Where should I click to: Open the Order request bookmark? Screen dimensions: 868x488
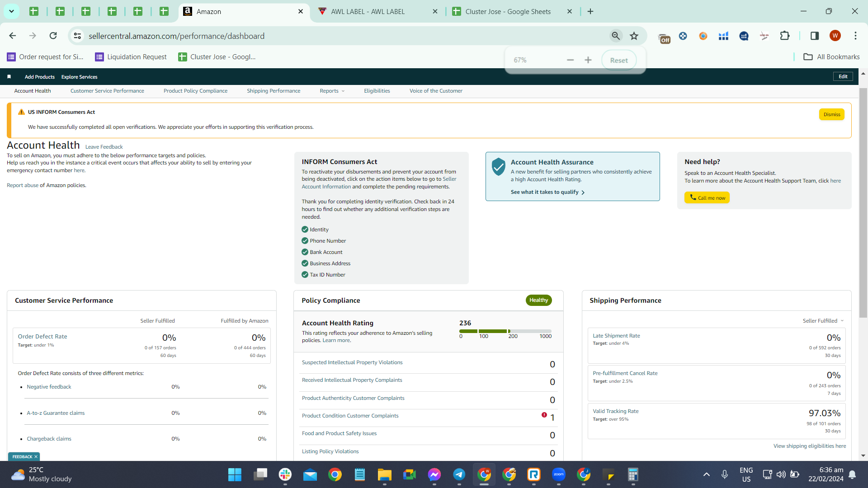pos(46,57)
